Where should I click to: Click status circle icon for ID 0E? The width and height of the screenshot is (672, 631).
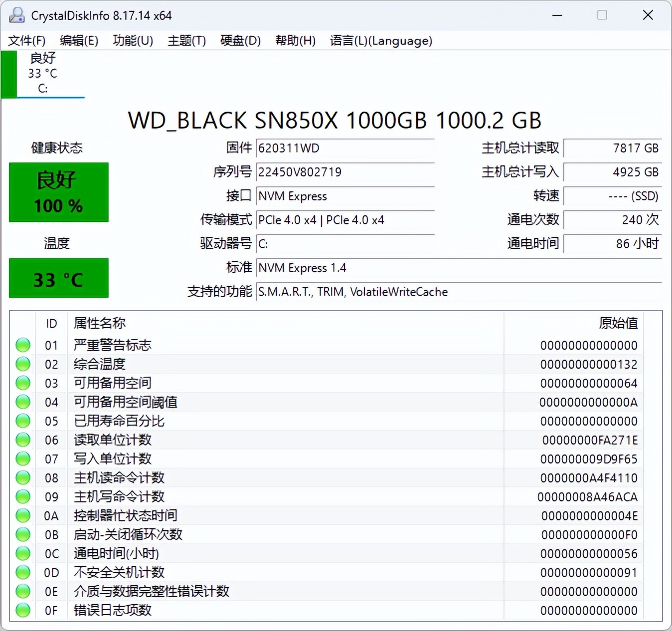pos(23,591)
